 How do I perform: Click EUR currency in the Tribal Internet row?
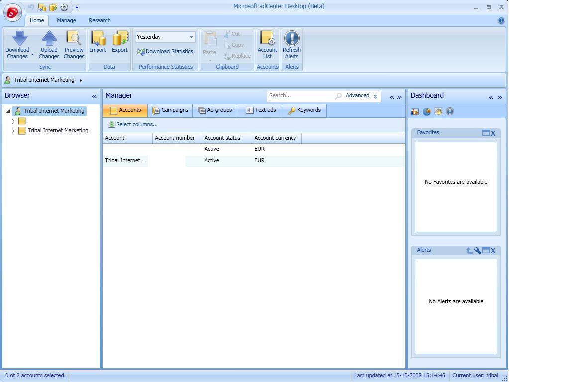[x=260, y=161]
